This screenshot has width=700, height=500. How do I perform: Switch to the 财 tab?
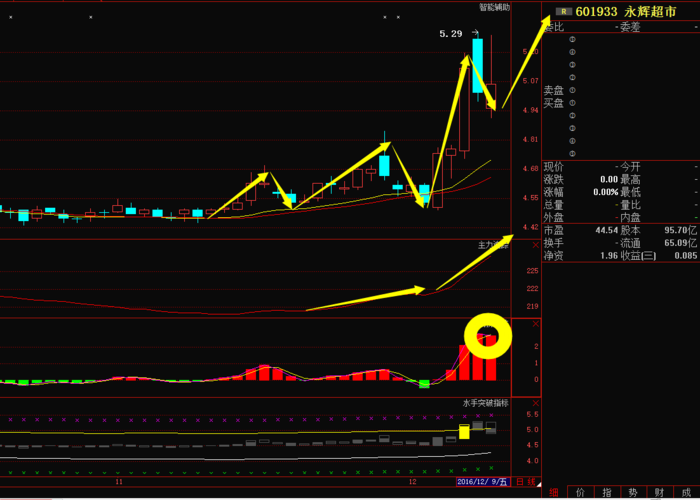[659, 493]
